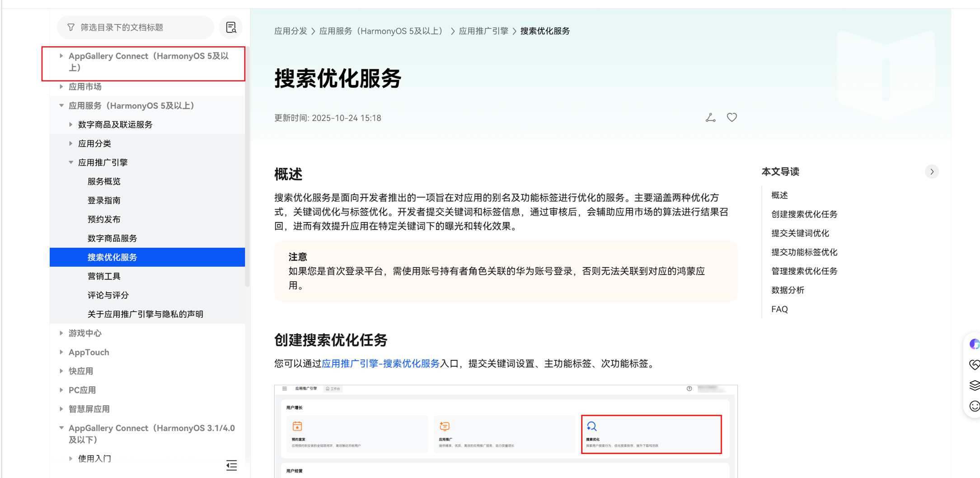The height and width of the screenshot is (478, 980).
Task: Expand the 智慧屏应用 node
Action: (x=61, y=409)
